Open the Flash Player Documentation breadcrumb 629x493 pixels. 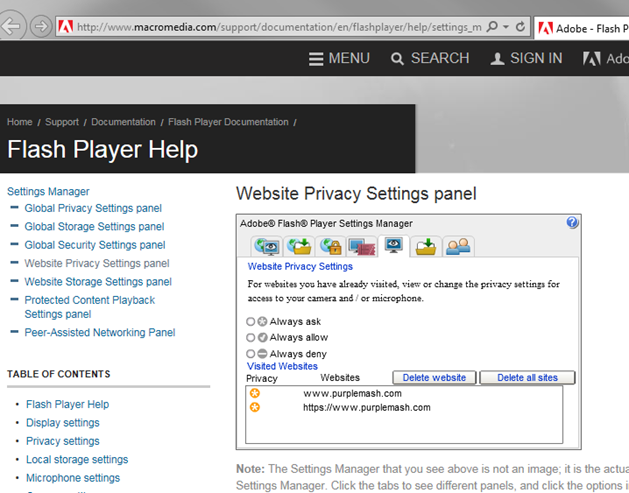pos(228,122)
